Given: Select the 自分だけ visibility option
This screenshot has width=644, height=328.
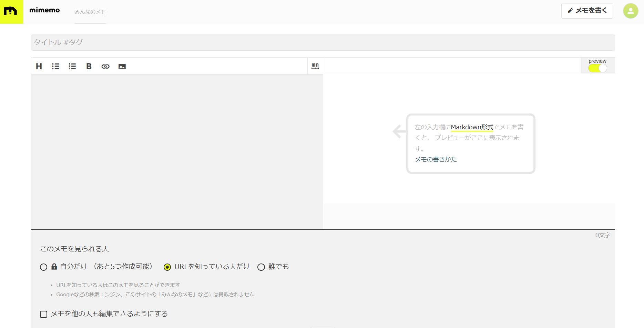Looking at the screenshot, I should point(43,267).
